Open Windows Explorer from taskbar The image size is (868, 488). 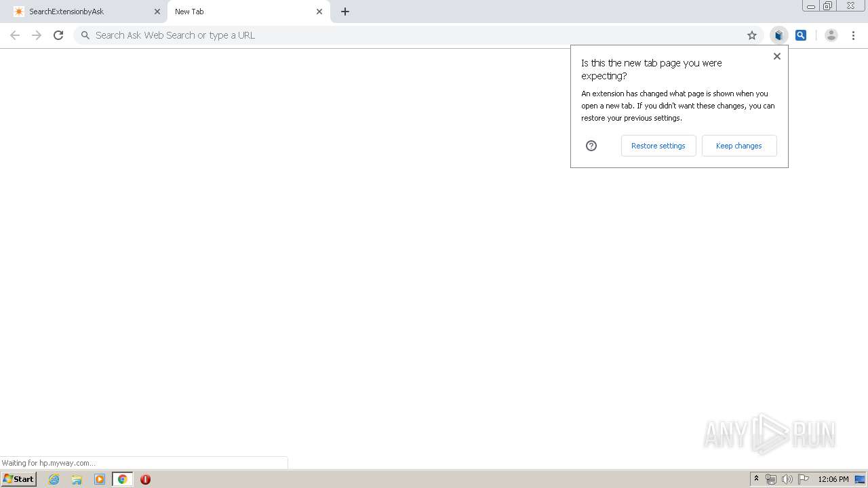click(x=77, y=479)
